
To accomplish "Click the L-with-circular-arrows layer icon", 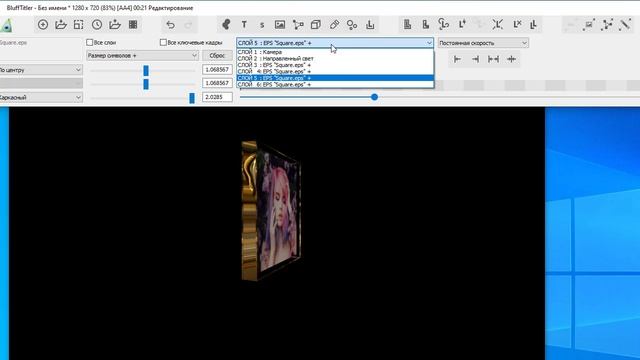I will pyautogui.click(x=443, y=24).
